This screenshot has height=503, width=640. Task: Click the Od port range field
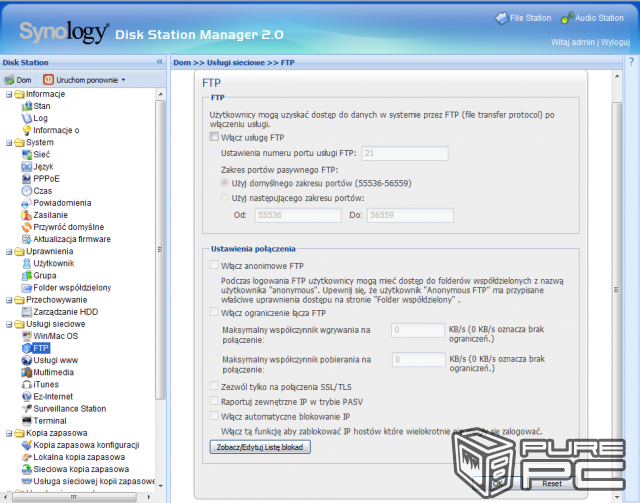(298, 215)
